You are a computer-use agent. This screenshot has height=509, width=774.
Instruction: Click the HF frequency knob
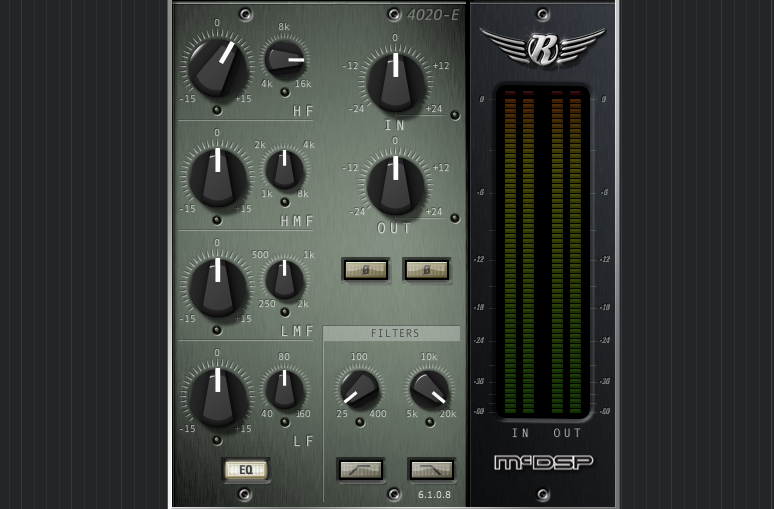tap(285, 60)
